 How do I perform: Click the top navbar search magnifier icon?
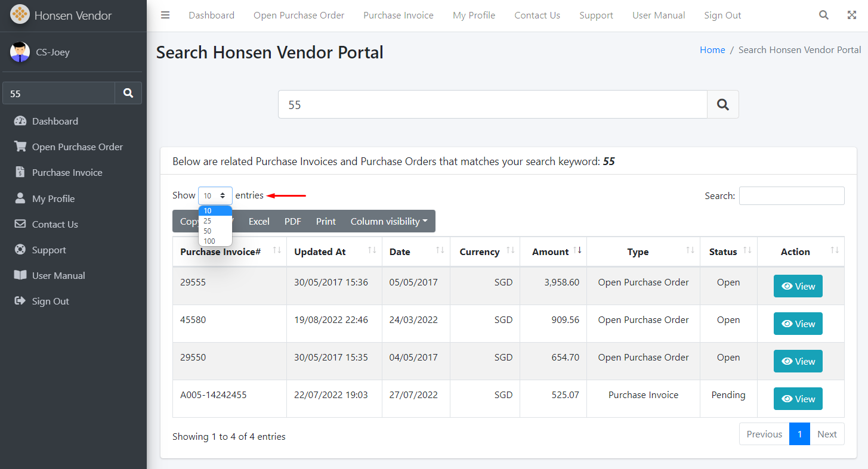click(x=823, y=15)
